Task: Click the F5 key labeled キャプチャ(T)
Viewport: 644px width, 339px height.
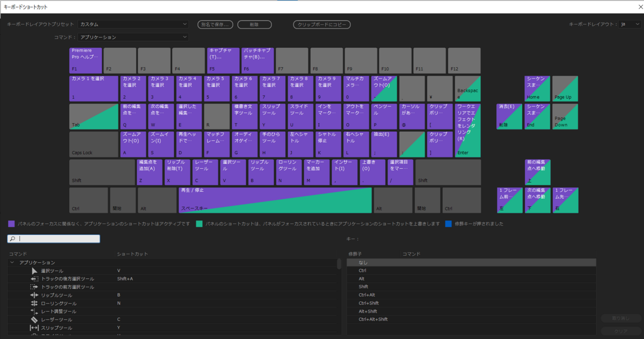Action: coord(223,60)
